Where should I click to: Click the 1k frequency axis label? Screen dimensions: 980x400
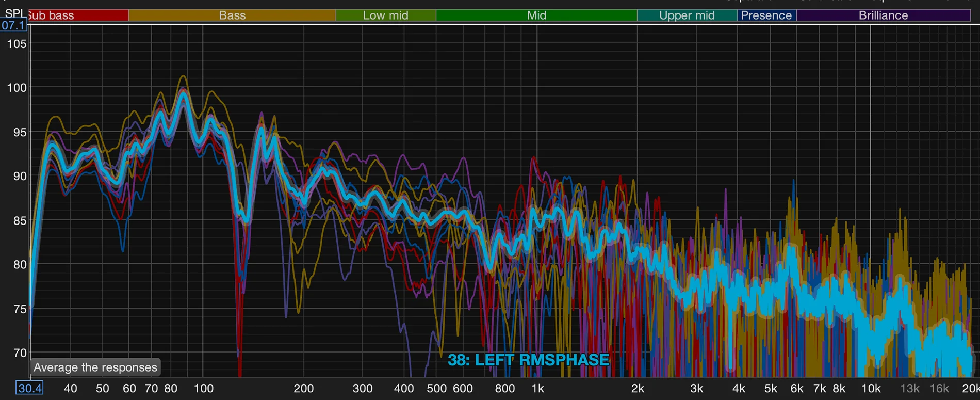(x=537, y=388)
